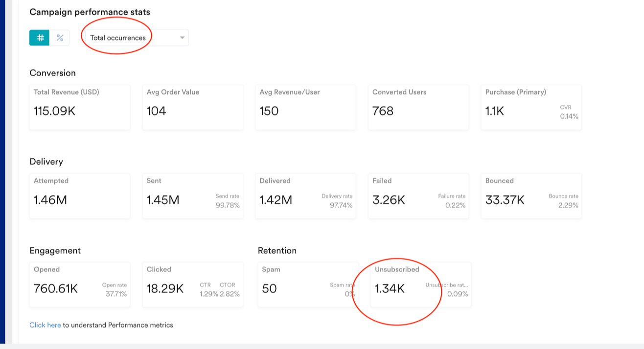The image size is (644, 349).
Task: Switch to the percentage (%) view toggle
Action: pos(60,38)
